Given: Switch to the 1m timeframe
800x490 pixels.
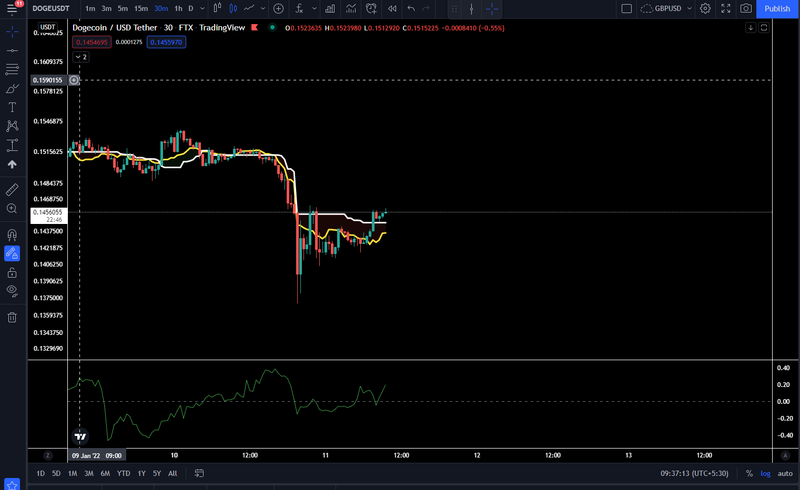Looking at the screenshot, I should pyautogui.click(x=90, y=8).
